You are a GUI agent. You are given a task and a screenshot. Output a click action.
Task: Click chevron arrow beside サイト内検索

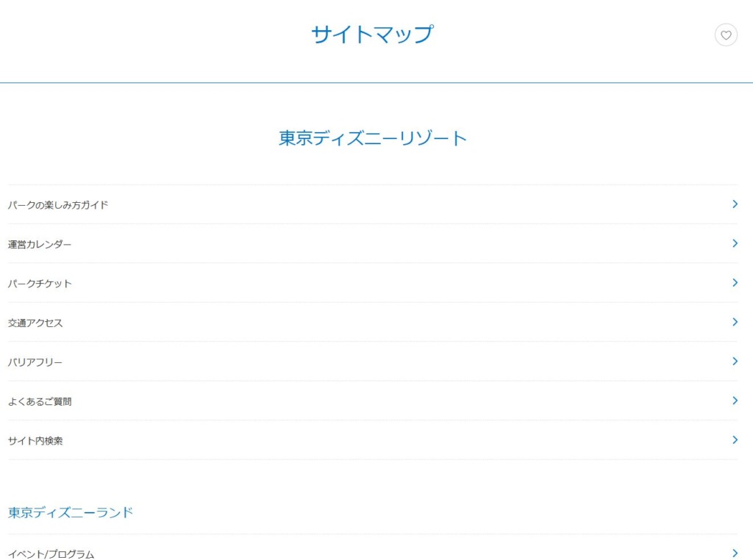(x=735, y=440)
